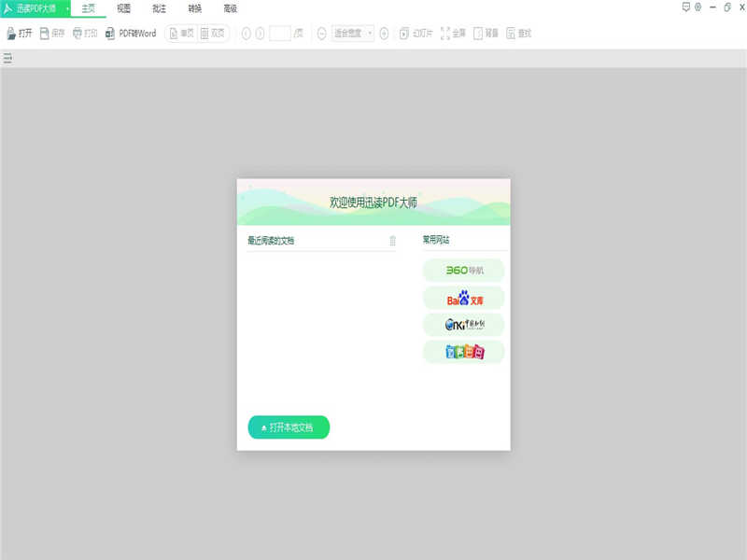Click the 欢迎使用迅读PDF大师 welcome title
747x560 pixels.
(x=373, y=203)
